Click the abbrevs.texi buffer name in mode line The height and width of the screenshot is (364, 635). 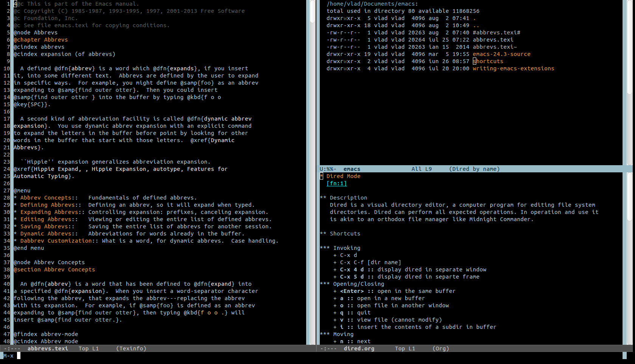pyautogui.click(x=48, y=349)
